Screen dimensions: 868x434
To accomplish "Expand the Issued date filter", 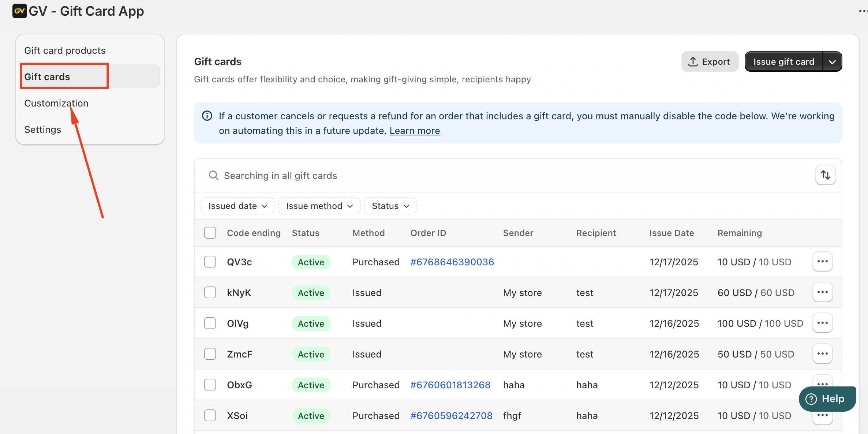I will [x=238, y=206].
